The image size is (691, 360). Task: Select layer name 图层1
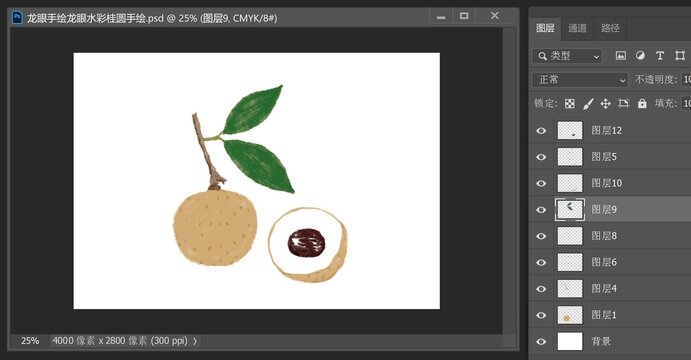604,315
